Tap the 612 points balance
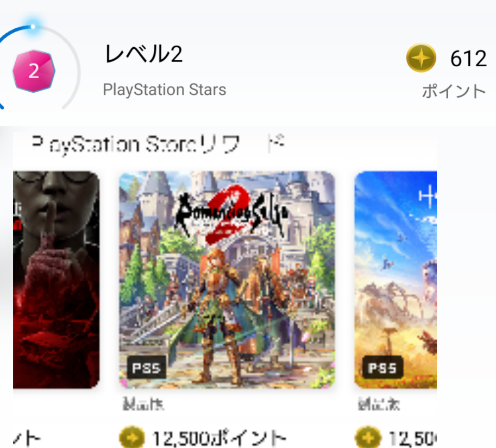 click(x=468, y=59)
